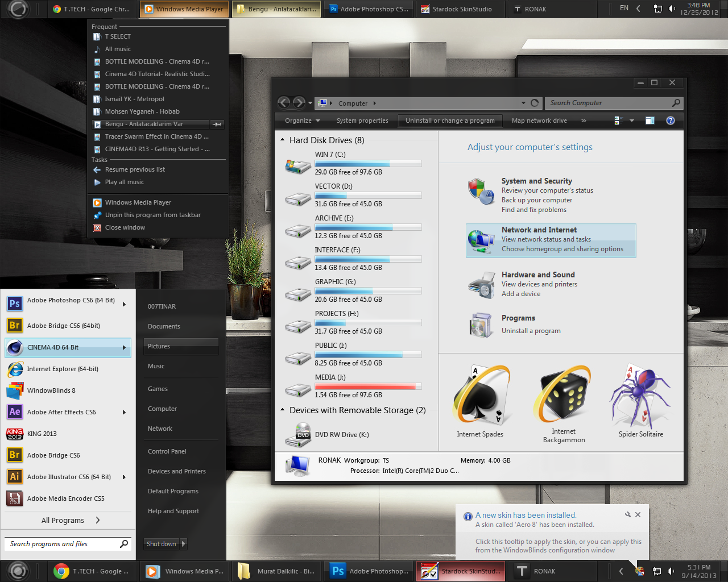The height and width of the screenshot is (582, 728).
Task: Open View network status and tasks link
Action: pos(546,239)
